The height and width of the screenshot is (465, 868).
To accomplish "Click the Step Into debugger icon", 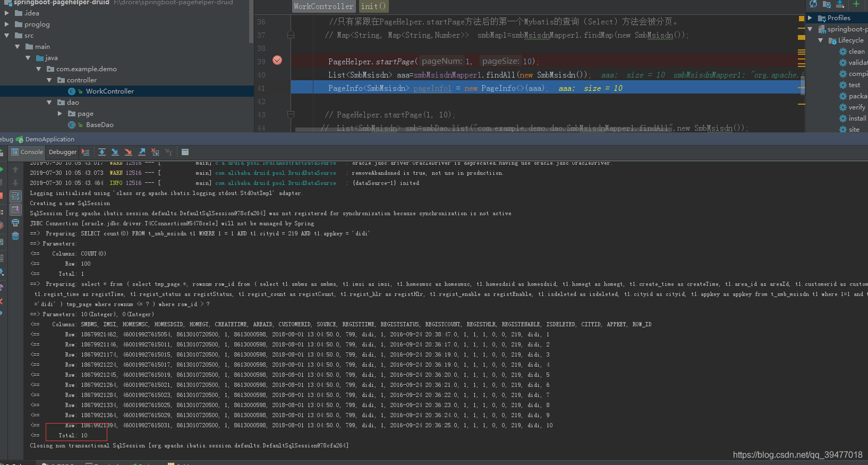I will [115, 152].
